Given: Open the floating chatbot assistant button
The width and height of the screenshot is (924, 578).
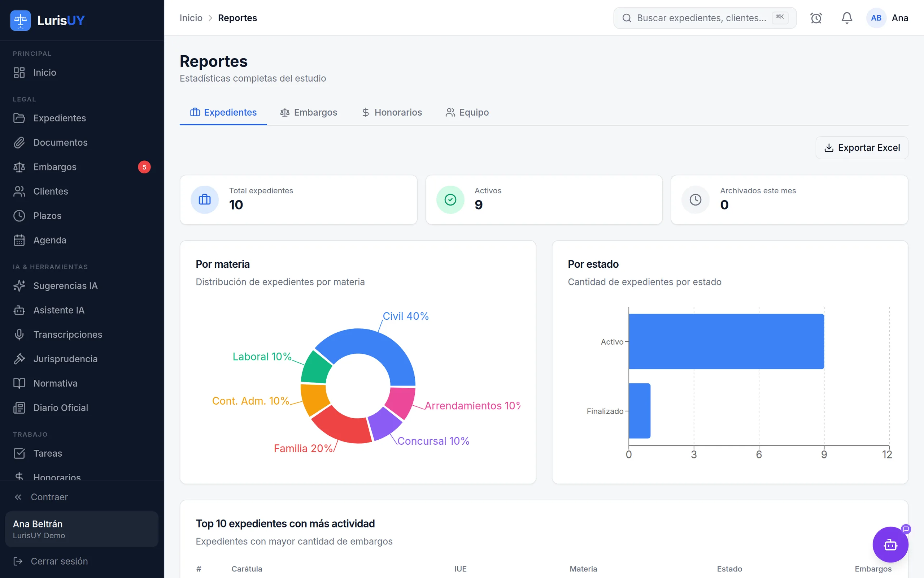Looking at the screenshot, I should coord(890,544).
